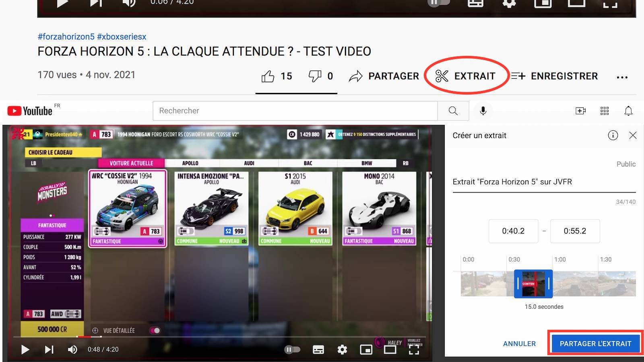Viewport: 644px width, 362px height.
Task: Go fullscreen in the 0:48 player bar
Action: (414, 350)
